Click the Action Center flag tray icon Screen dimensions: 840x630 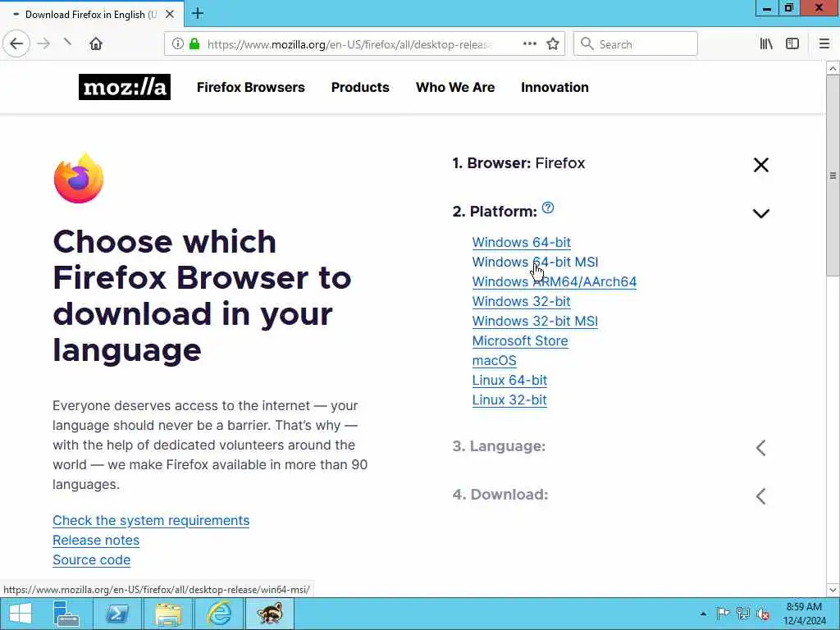coord(723,614)
